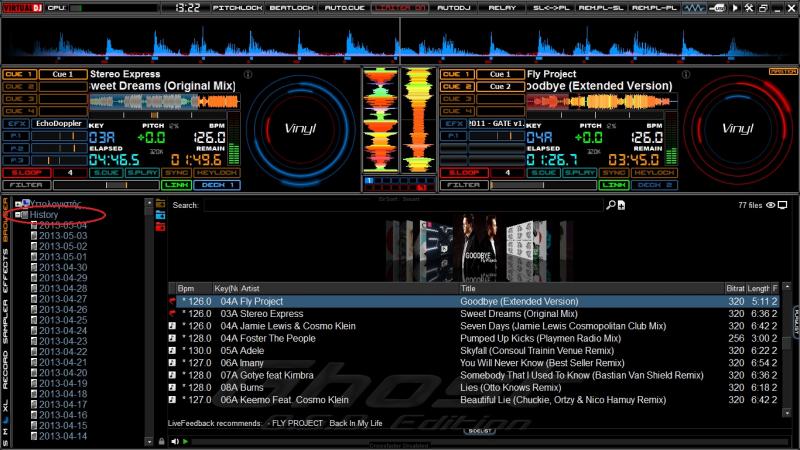Sort tracks by Title column header
Screen dimensions: 800x450
[x=592, y=288]
